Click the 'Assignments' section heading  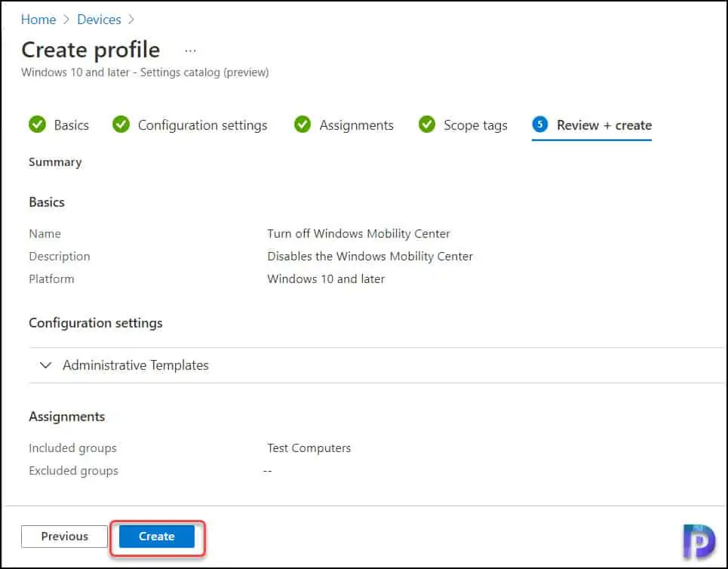(x=67, y=417)
